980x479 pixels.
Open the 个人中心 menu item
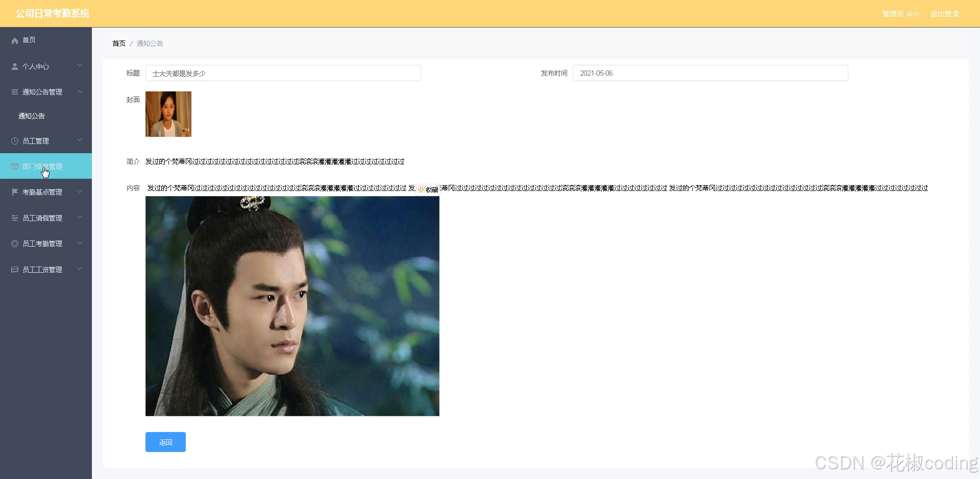click(x=46, y=66)
